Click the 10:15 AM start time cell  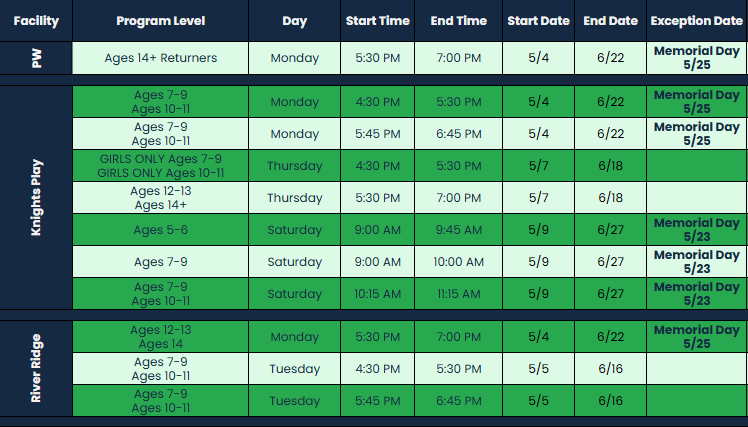[x=377, y=294]
